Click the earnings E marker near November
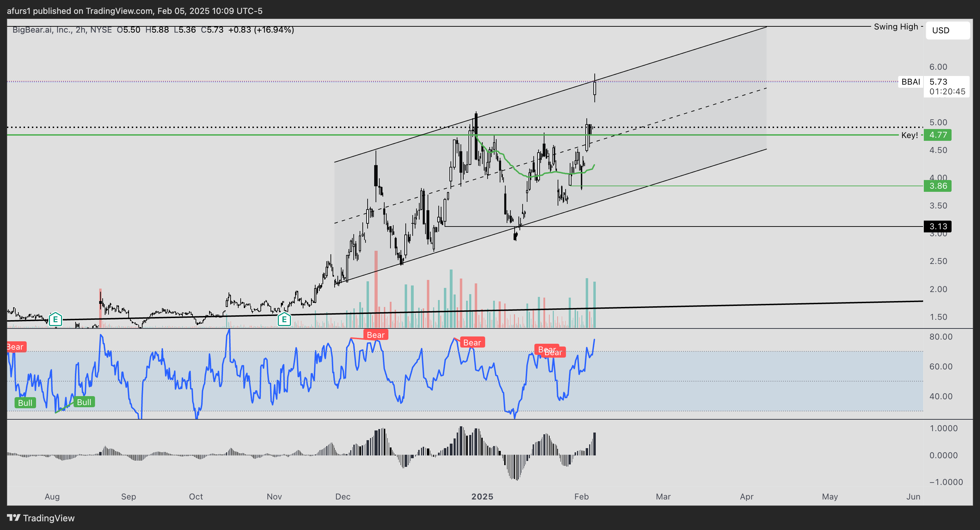Image resolution: width=980 pixels, height=530 pixels. coord(284,319)
